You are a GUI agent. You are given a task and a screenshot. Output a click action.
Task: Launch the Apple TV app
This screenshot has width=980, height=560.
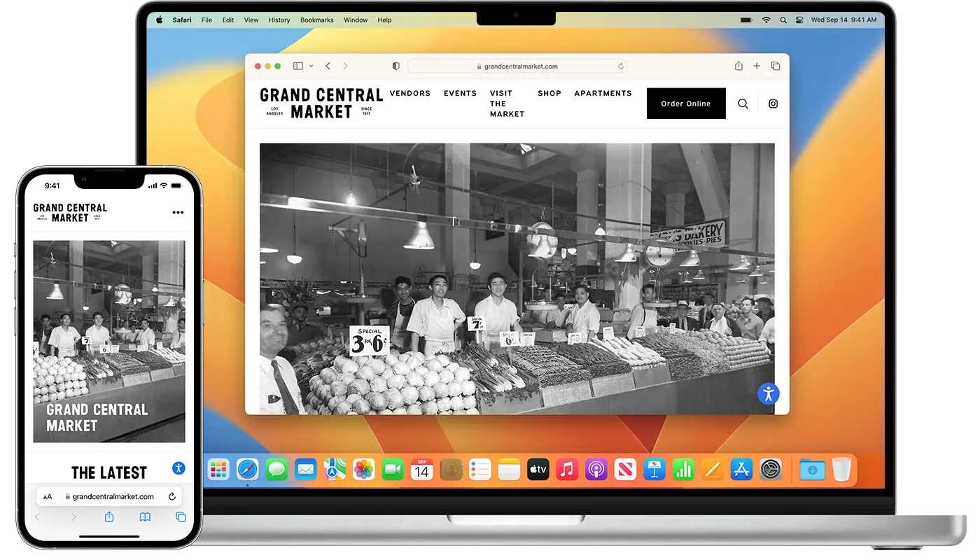(x=538, y=470)
